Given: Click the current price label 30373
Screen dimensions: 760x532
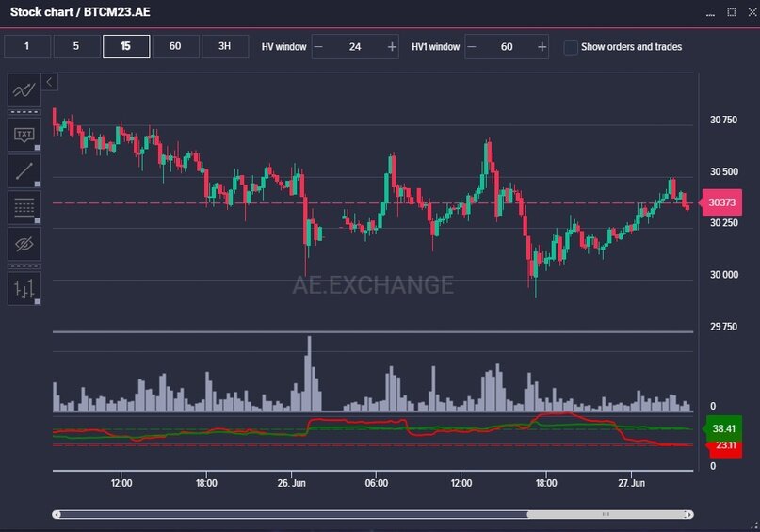Looking at the screenshot, I should pyautogui.click(x=721, y=202).
